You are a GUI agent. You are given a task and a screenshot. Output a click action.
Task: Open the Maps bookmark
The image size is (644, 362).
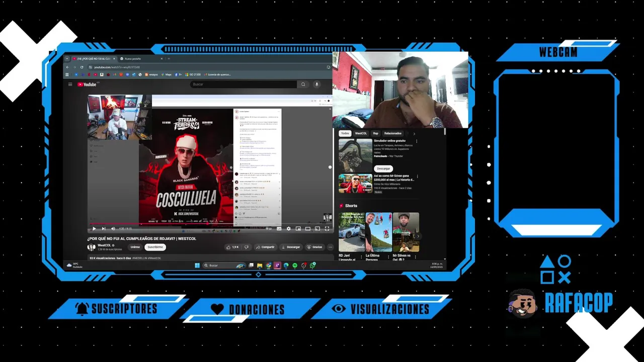tap(166, 74)
